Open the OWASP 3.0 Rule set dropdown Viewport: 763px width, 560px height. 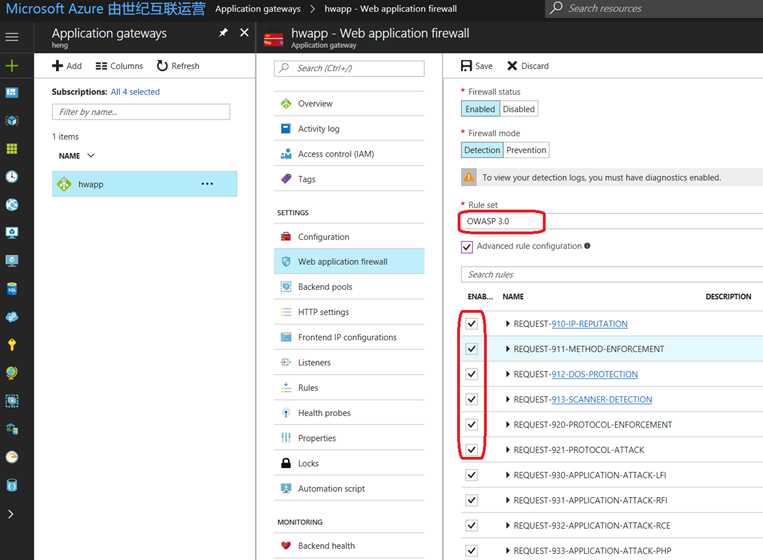(x=611, y=221)
